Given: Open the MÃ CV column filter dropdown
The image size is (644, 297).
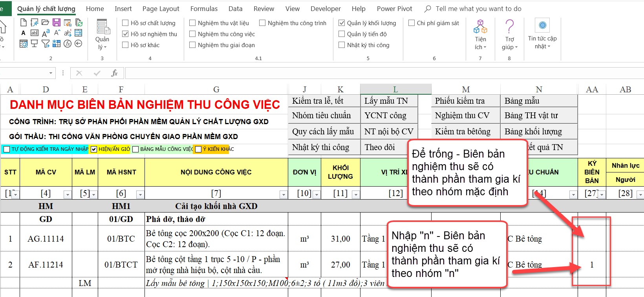Looking at the screenshot, I should pos(68,194).
